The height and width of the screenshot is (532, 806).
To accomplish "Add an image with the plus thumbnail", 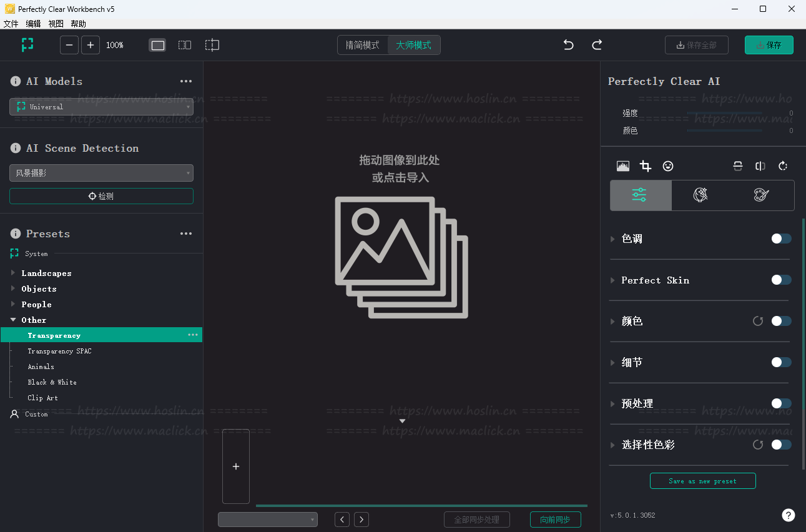I will coord(236,466).
